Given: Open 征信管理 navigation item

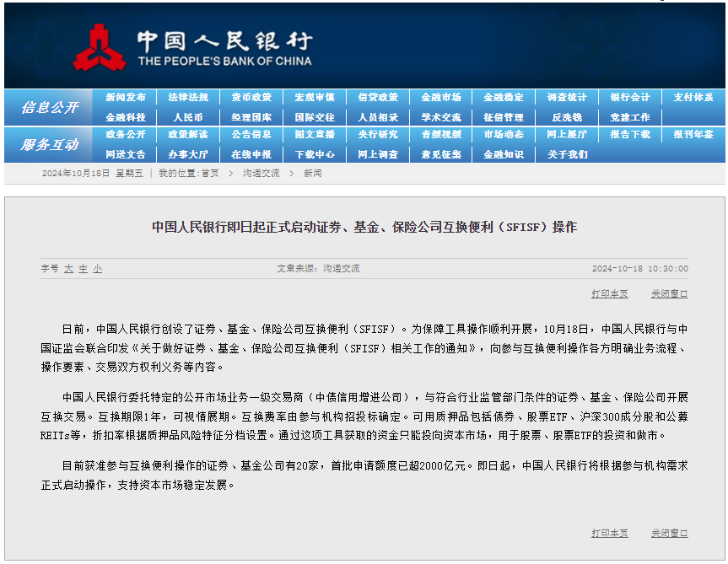Looking at the screenshot, I should [504, 117].
